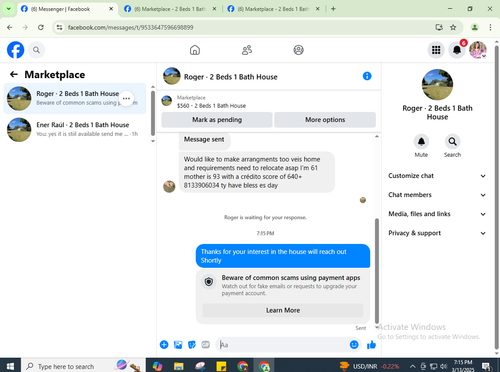Close the Messenger | Facebook tab
The image size is (500, 372).
click(x=111, y=9)
